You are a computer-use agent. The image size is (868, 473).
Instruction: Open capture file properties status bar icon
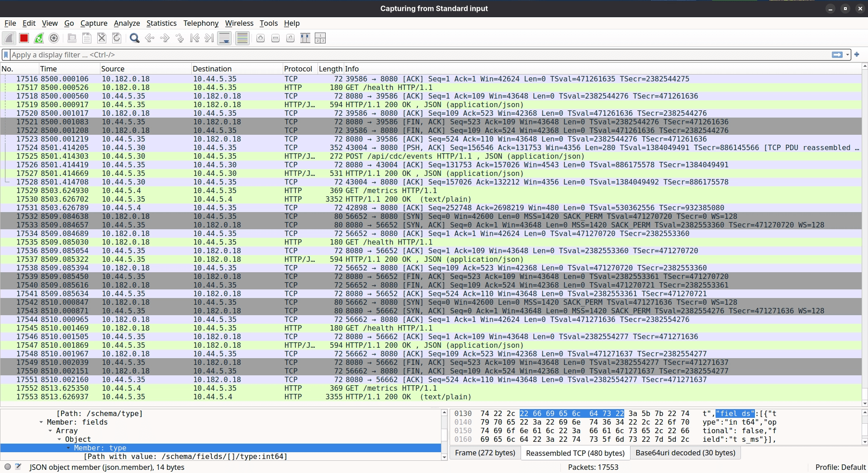pos(18,467)
